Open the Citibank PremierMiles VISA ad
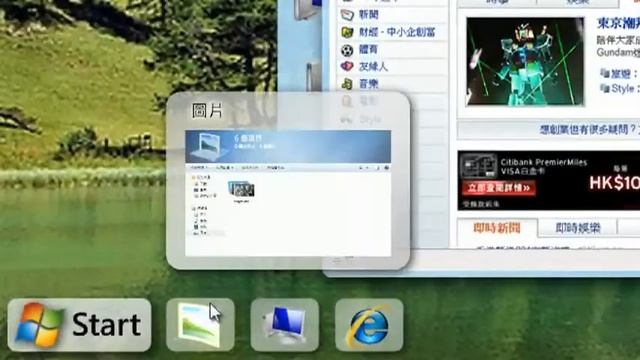The width and height of the screenshot is (640, 360). tap(549, 180)
